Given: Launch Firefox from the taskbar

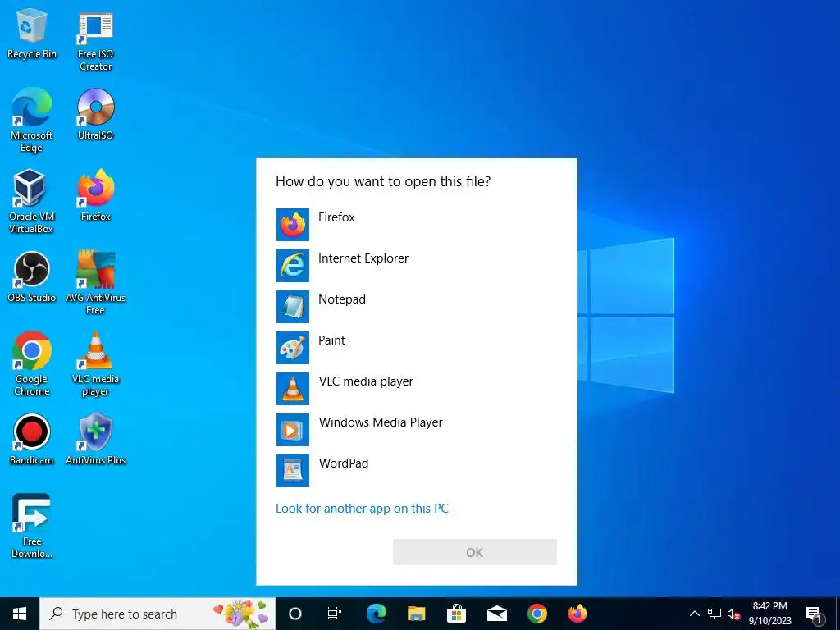Looking at the screenshot, I should click(x=577, y=614).
